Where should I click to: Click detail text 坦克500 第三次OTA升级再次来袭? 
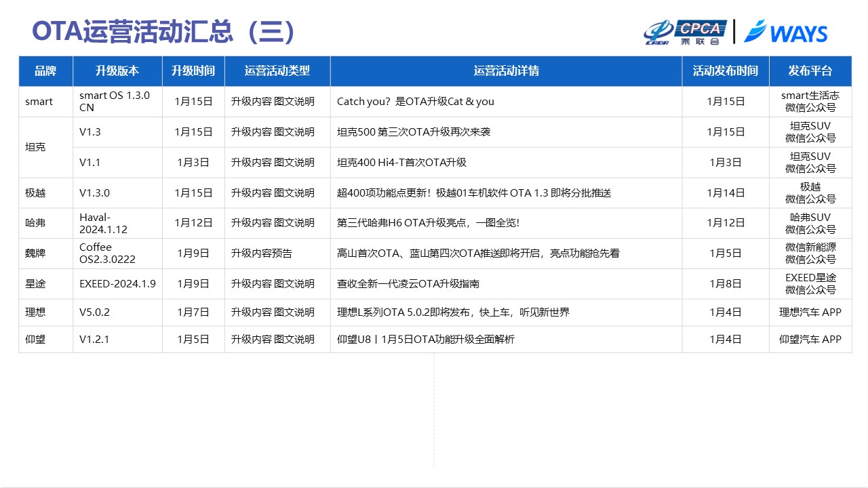click(x=414, y=132)
